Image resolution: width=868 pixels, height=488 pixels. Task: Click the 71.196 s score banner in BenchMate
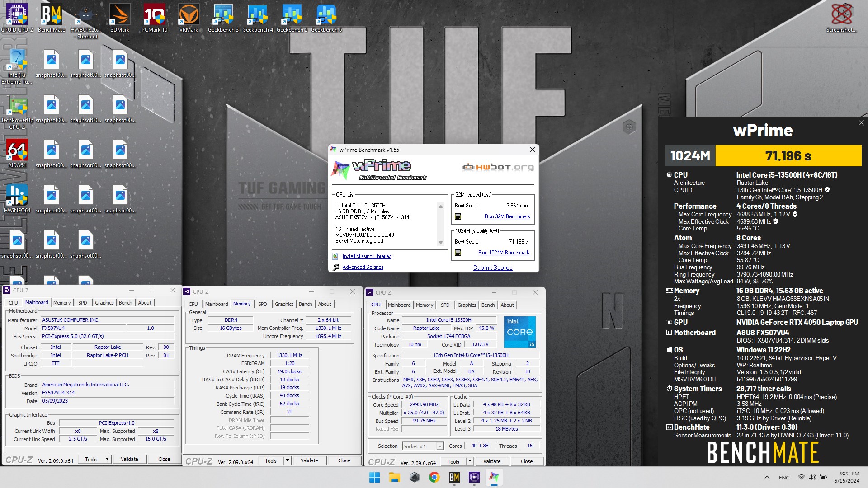[788, 156]
